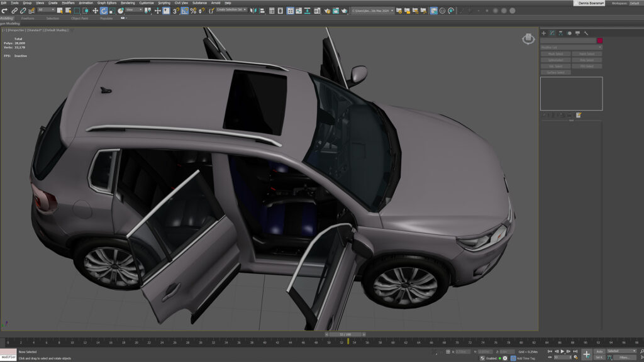This screenshot has height=362, width=644.
Task: Play the animation
Action: (x=562, y=351)
